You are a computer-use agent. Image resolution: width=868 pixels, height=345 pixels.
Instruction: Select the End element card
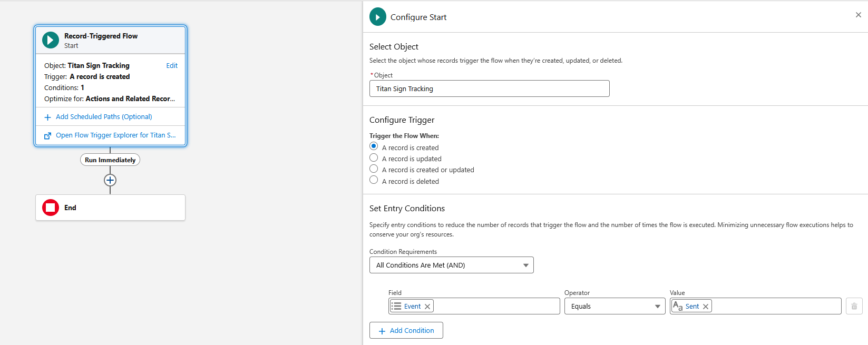[110, 208]
